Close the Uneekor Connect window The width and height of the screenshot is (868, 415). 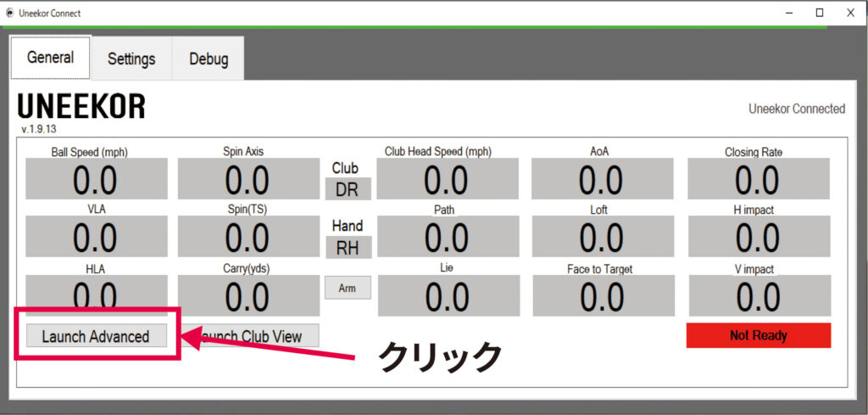(x=851, y=14)
